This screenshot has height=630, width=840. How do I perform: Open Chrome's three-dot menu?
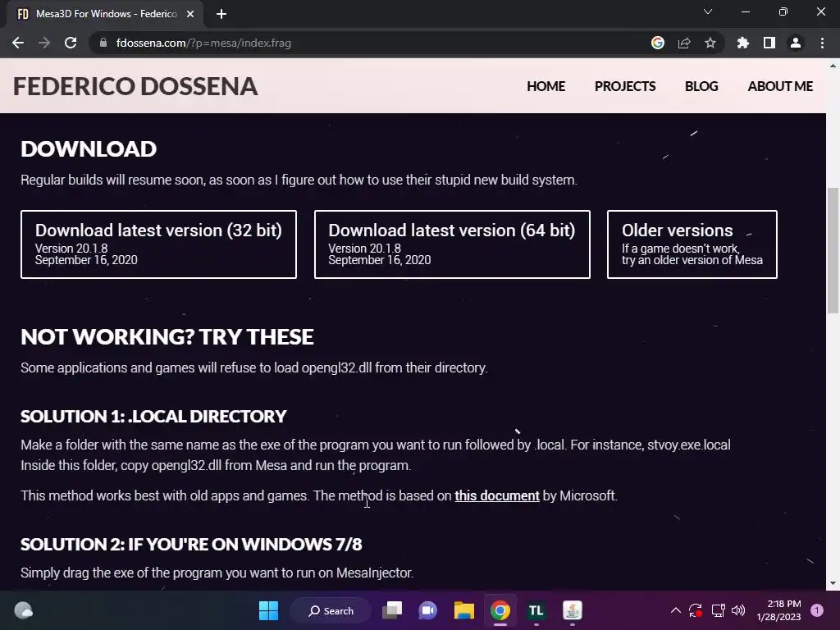click(x=822, y=43)
